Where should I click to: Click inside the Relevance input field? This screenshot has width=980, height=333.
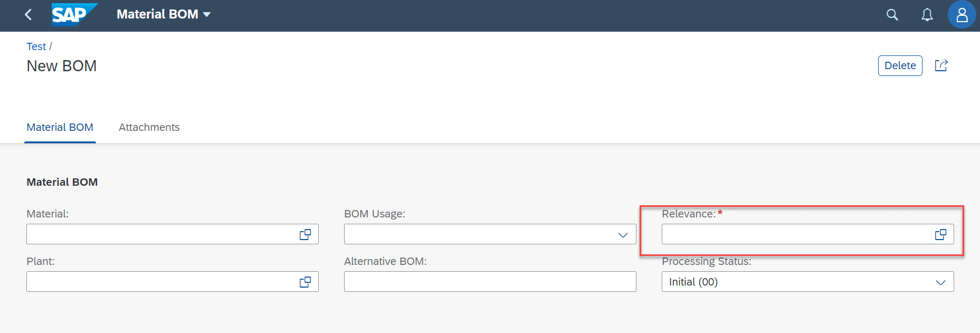click(797, 234)
